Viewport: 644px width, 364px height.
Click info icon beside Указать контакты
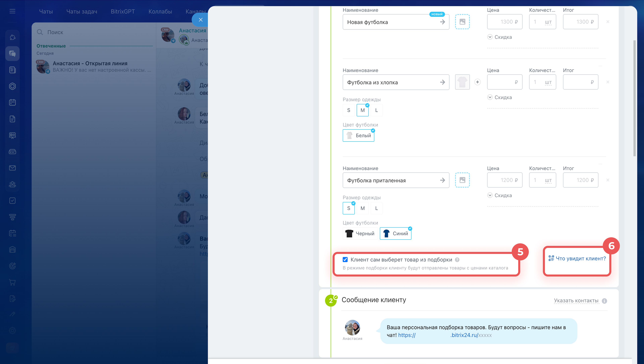(604, 301)
